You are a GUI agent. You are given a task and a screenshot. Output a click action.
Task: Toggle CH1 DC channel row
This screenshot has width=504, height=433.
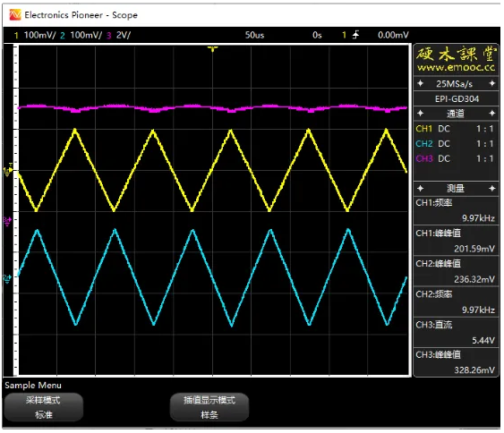455,129
